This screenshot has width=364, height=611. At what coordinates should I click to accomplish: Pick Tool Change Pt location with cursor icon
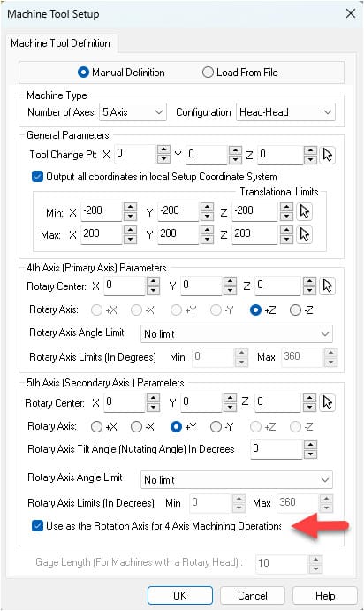tap(328, 155)
